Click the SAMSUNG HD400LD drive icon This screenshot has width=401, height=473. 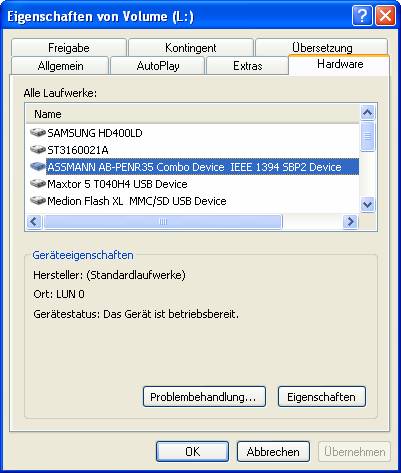click(38, 133)
